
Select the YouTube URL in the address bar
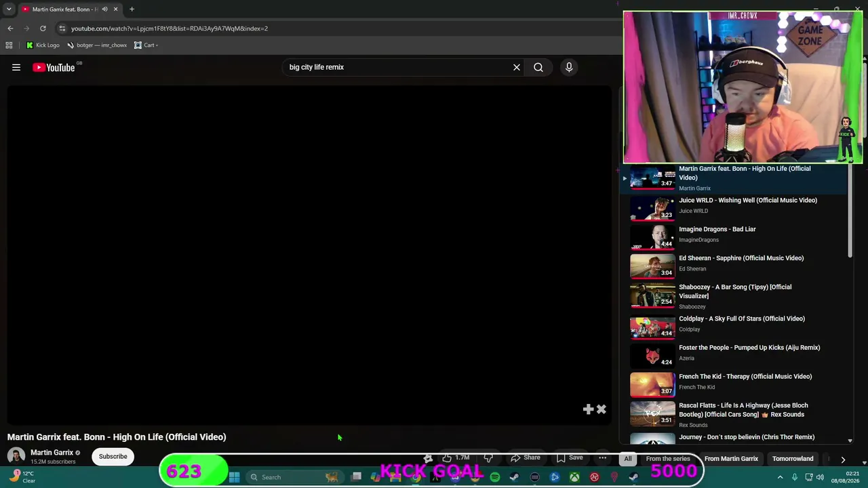[170, 28]
